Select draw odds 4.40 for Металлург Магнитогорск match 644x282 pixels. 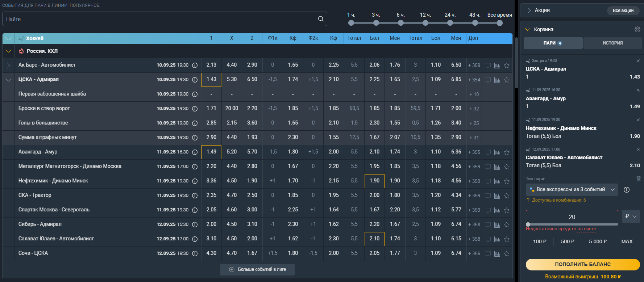point(232,166)
